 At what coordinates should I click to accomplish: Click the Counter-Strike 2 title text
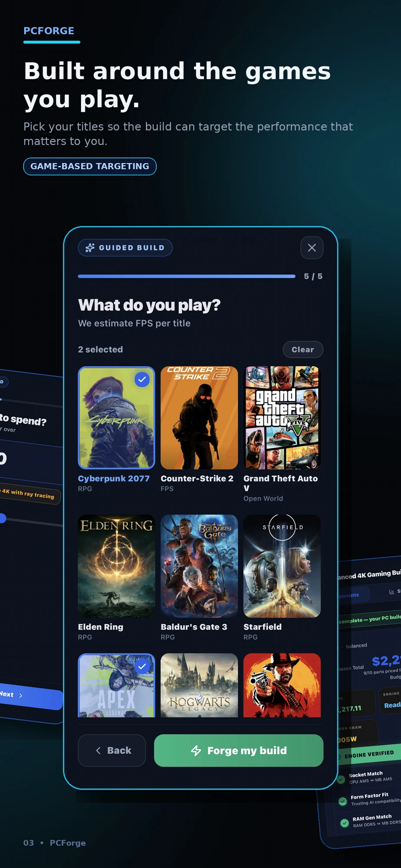tap(197, 478)
